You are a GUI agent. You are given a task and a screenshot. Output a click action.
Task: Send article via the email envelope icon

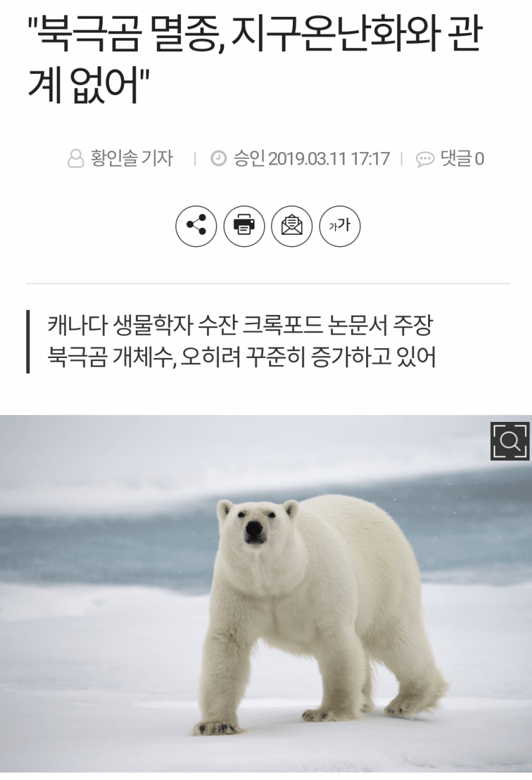(x=292, y=225)
